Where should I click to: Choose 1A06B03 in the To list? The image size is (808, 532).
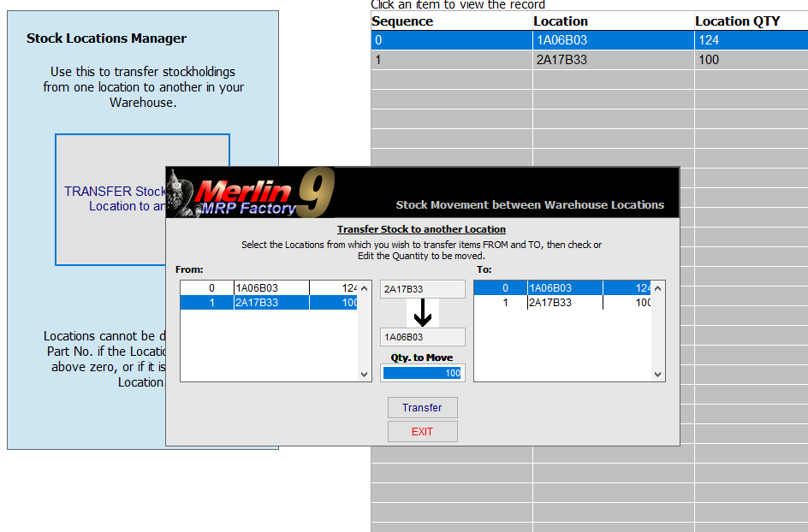(x=563, y=288)
